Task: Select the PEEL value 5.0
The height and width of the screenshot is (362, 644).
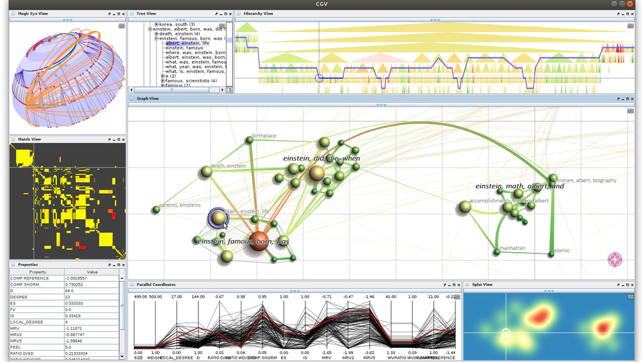Action: (x=92, y=347)
